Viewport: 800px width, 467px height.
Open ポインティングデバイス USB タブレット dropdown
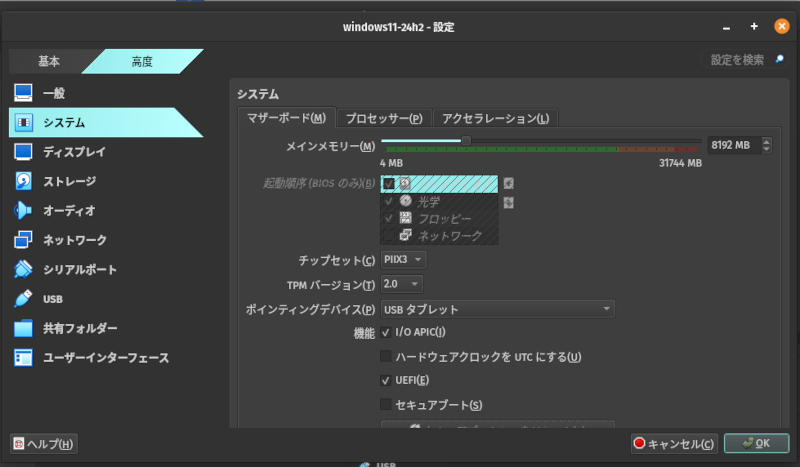(497, 309)
